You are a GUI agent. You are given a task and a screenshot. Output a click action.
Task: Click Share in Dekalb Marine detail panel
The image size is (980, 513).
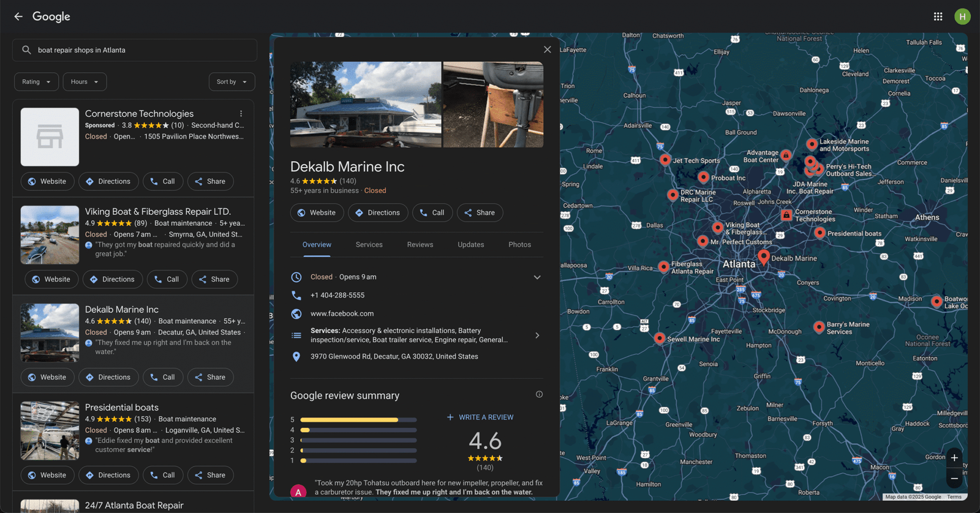click(x=480, y=213)
